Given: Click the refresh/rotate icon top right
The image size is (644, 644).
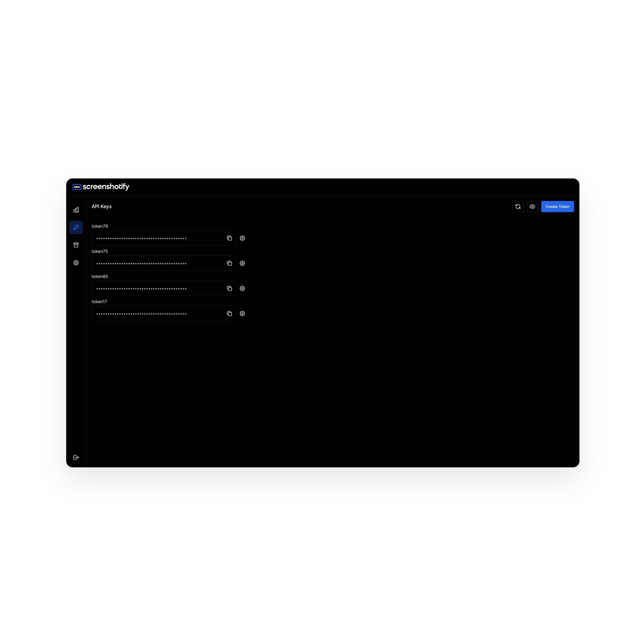Looking at the screenshot, I should [518, 206].
